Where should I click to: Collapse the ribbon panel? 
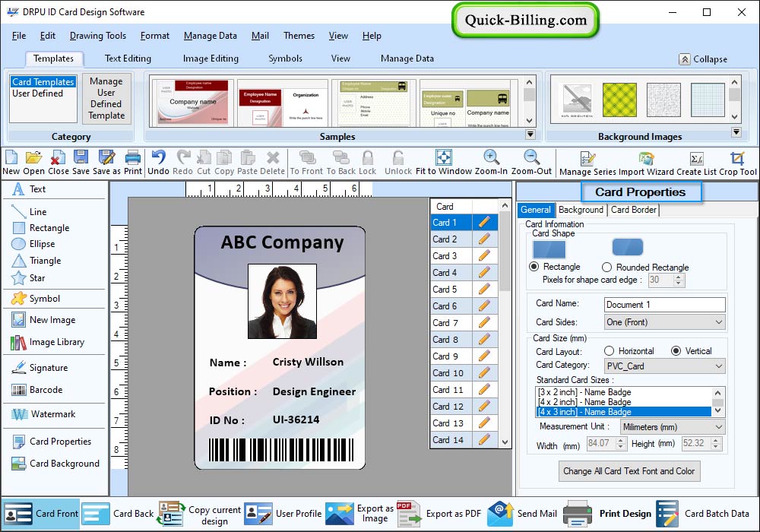tap(703, 59)
